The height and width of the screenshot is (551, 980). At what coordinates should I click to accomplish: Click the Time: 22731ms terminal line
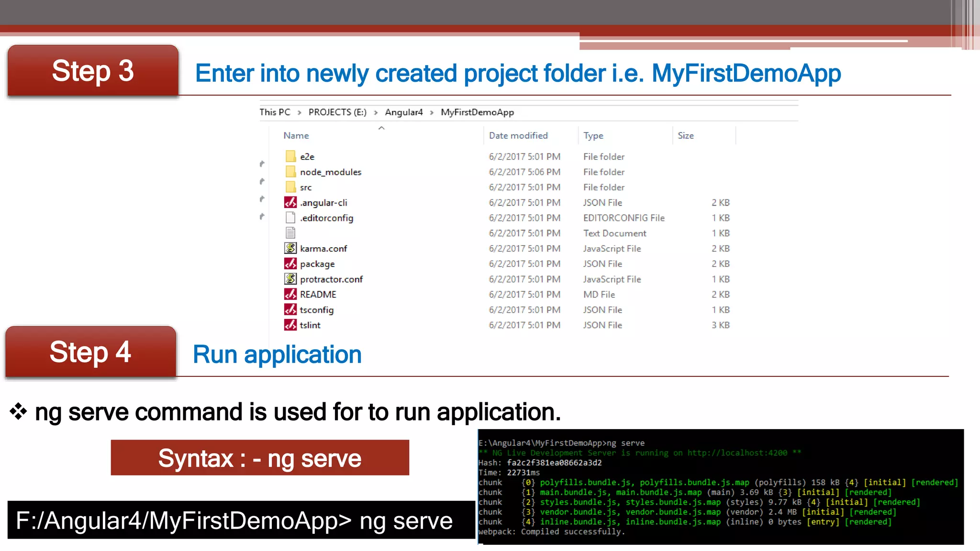pyautogui.click(x=509, y=473)
